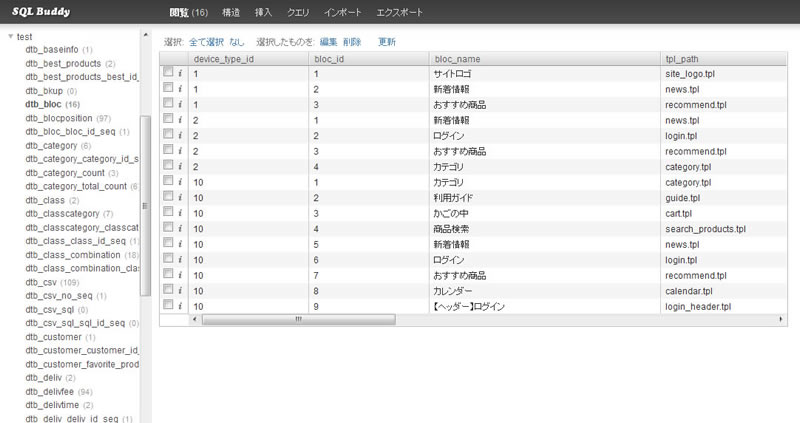Image resolution: width=800 pixels, height=423 pixels.
Task: Click the 削除 link above the table
Action: click(x=352, y=42)
